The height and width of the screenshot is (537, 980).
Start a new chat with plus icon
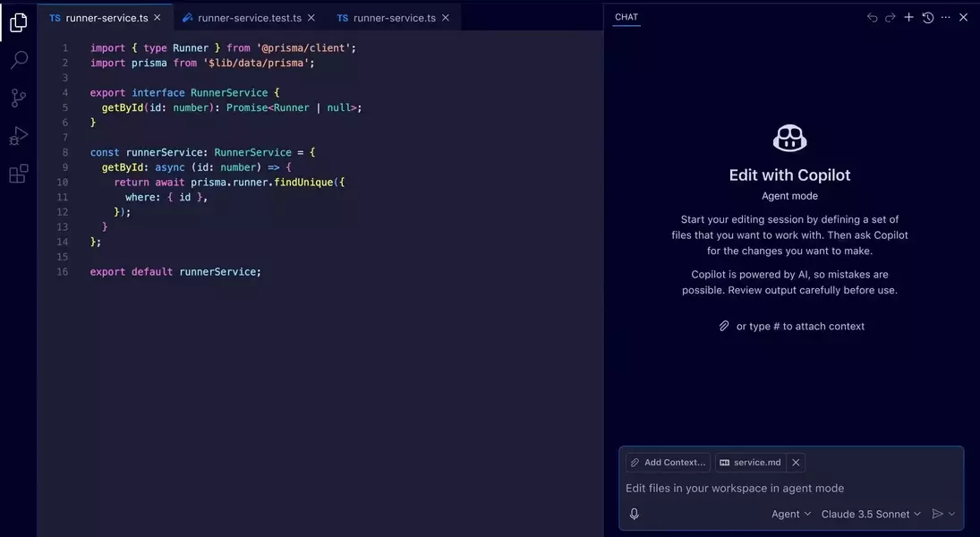click(x=908, y=17)
